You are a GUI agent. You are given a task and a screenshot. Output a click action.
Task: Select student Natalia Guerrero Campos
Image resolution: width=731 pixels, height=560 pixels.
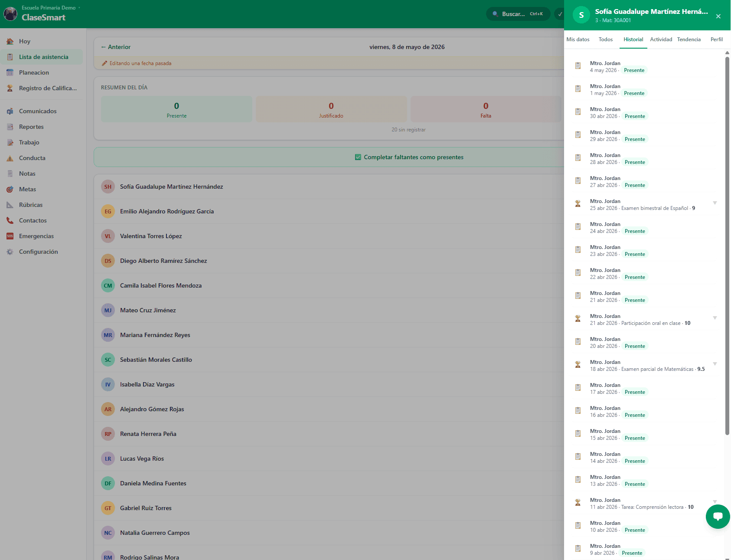tap(329, 533)
